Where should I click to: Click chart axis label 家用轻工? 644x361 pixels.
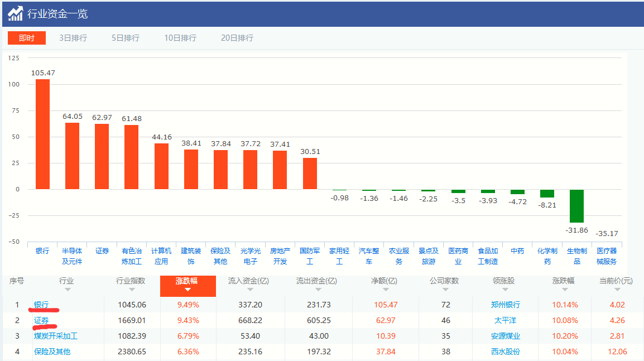(339, 256)
